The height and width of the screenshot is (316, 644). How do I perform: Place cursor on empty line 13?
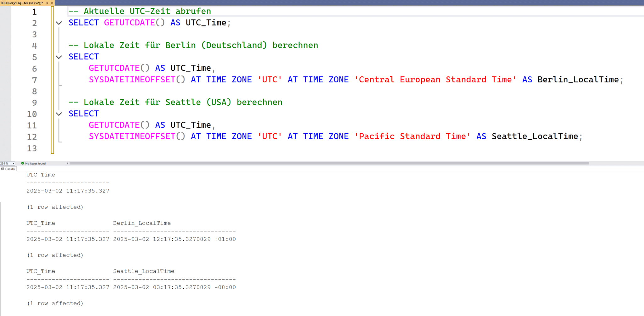189,148
